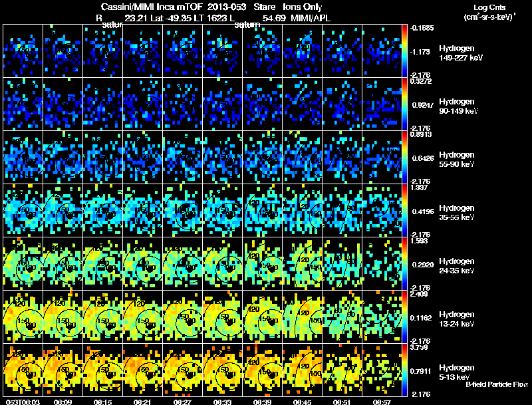Viewport: 532px width, 405px height.
Task: Click the 0.2920 color scale value
Action: (423, 265)
